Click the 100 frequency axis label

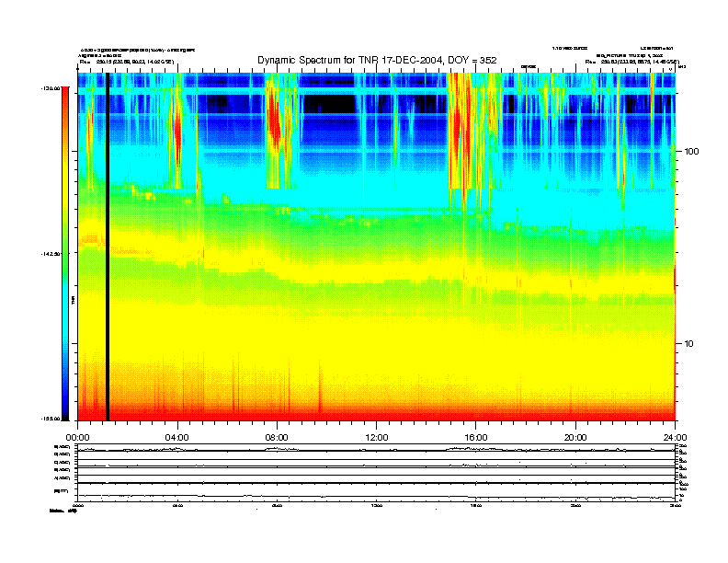coord(691,152)
